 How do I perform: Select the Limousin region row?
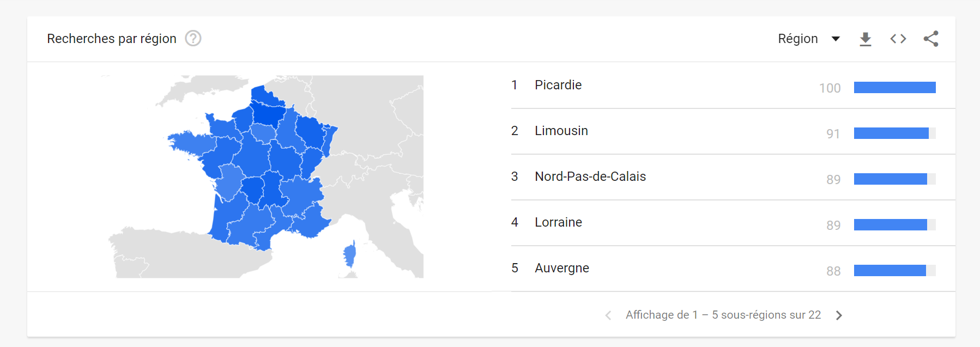tap(561, 131)
